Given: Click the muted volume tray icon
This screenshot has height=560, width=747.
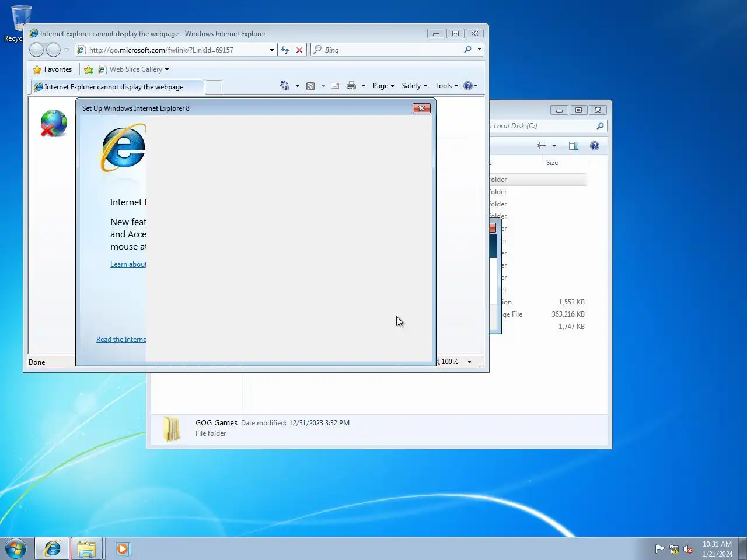Looking at the screenshot, I should [688, 549].
